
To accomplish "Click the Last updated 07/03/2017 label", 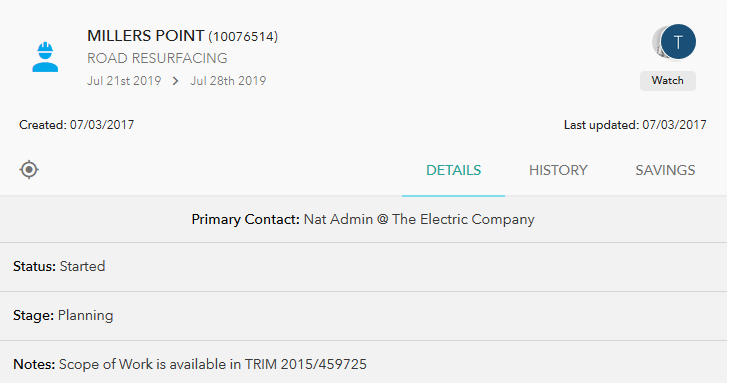I will (635, 125).
